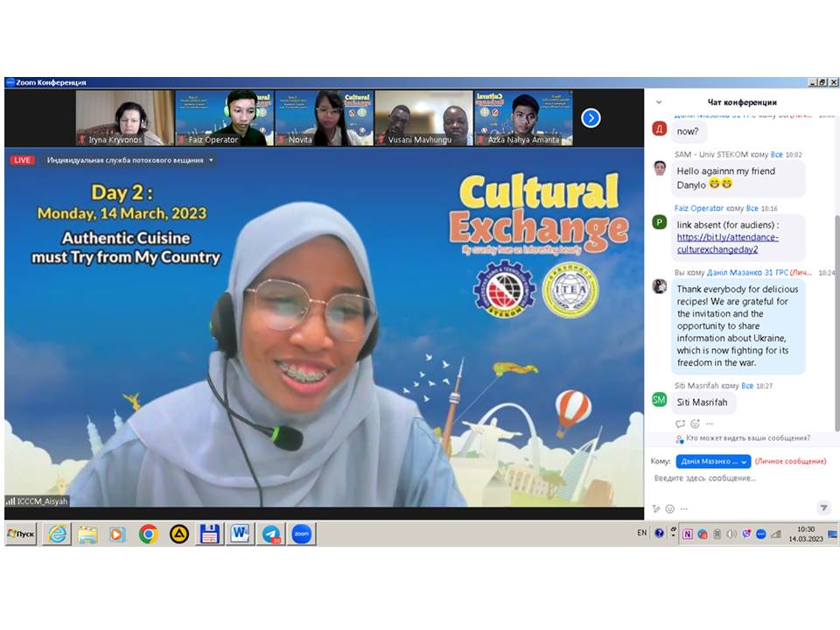Click the Faiz Operator sender name in chat
This screenshot has width=840, height=630.
(699, 208)
